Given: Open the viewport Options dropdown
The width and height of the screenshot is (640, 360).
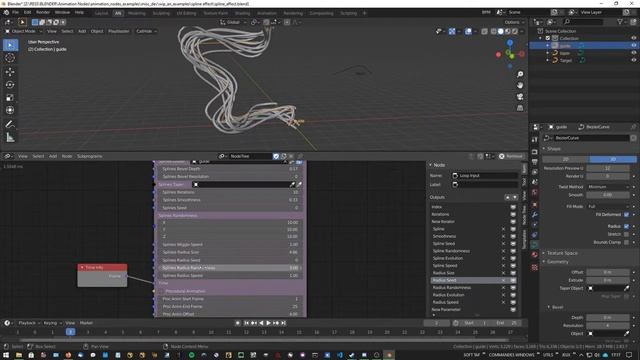Looking at the screenshot, I should pos(514,22).
